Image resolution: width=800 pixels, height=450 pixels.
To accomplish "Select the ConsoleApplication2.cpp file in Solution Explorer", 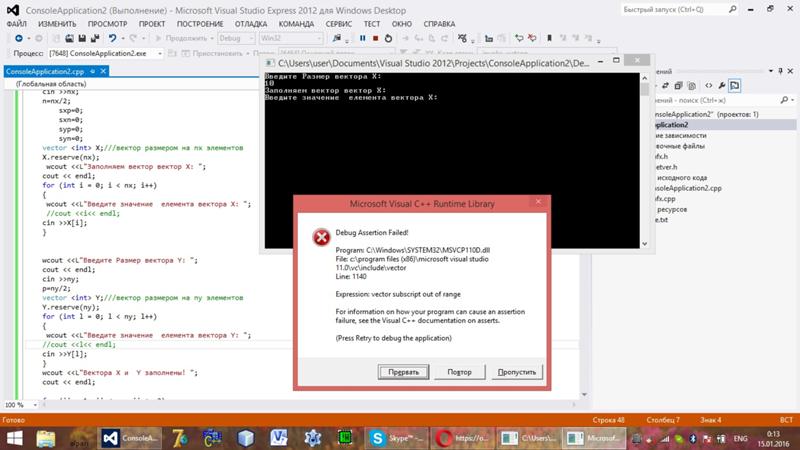I will (688, 188).
